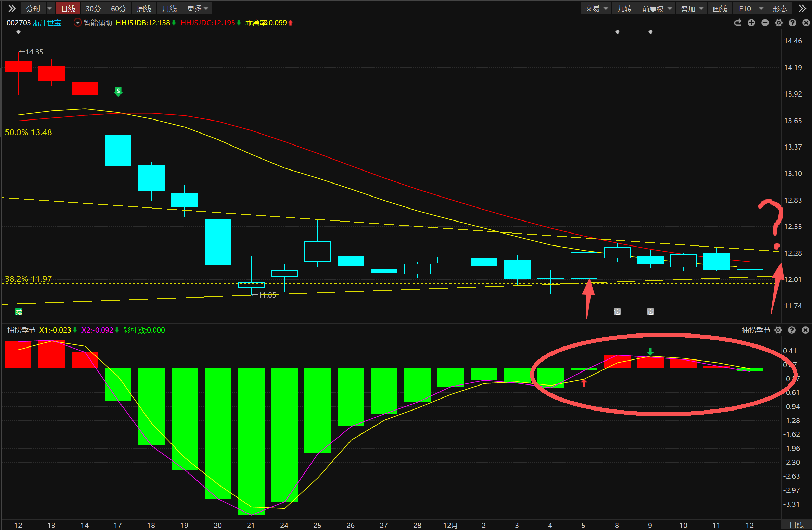
Task: Toggle 画线 drawing mode
Action: 720,9
